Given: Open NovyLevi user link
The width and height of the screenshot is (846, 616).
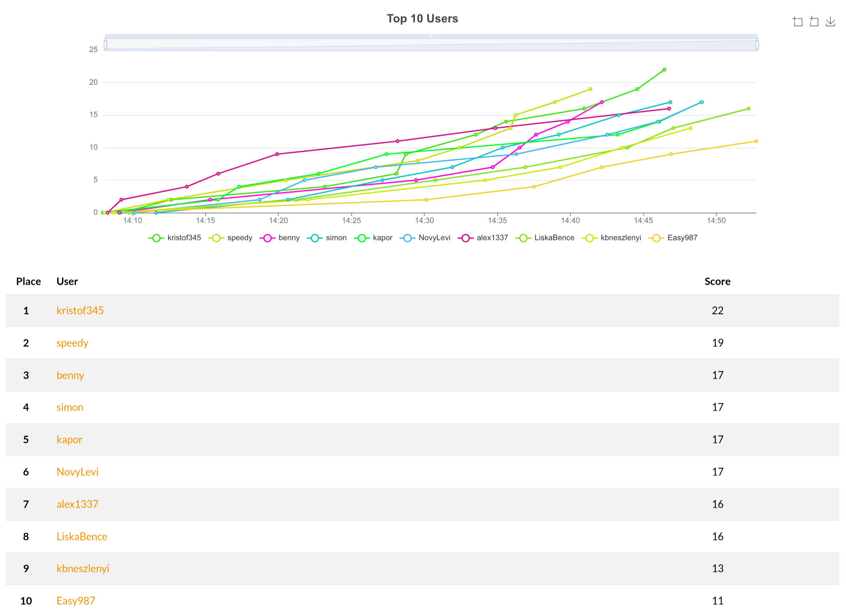Looking at the screenshot, I should coord(77,472).
